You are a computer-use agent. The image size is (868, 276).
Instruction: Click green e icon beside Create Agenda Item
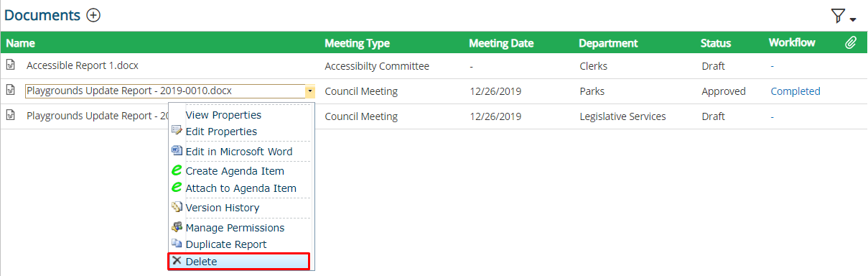point(177,171)
